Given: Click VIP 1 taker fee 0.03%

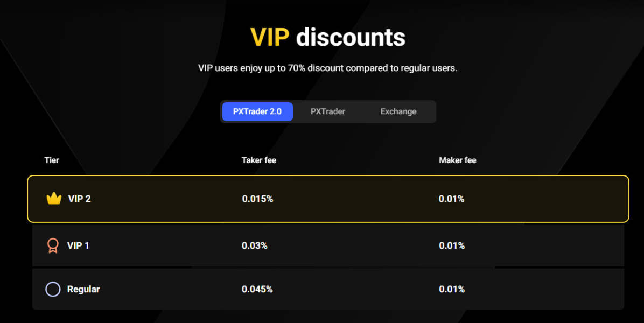Looking at the screenshot, I should [x=255, y=245].
